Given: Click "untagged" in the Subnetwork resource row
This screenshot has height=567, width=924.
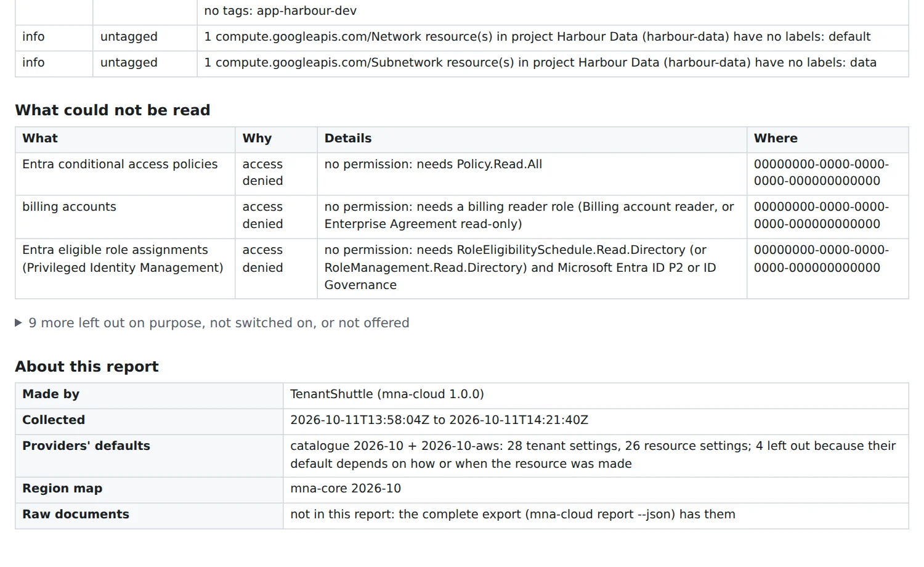Looking at the screenshot, I should pos(129,62).
